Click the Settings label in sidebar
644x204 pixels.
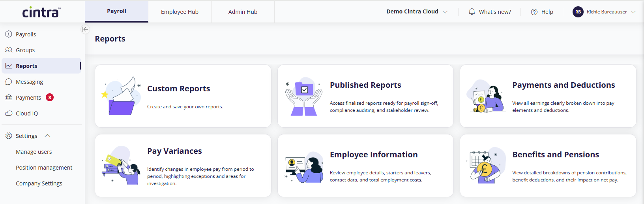click(26, 136)
